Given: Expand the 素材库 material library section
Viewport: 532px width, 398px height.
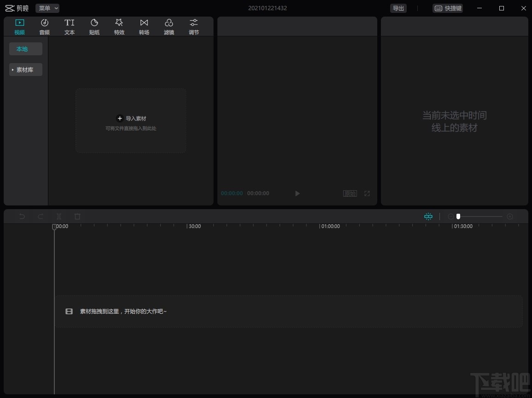Looking at the screenshot, I should tap(25, 70).
